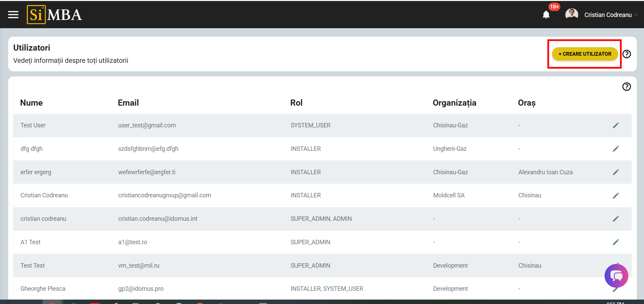Edit the Moldcell SA installer row
The image size is (644, 304).
tap(615, 196)
